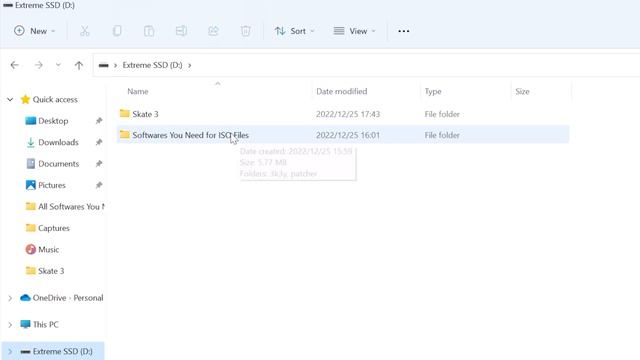The height and width of the screenshot is (360, 640).
Task: Sort by the Name column header
Action: tap(138, 91)
